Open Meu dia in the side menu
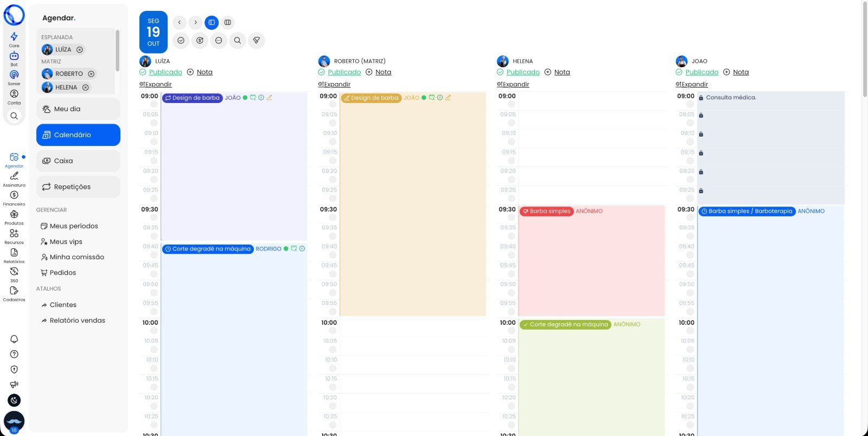Image resolution: width=868 pixels, height=436 pixels. (78, 109)
